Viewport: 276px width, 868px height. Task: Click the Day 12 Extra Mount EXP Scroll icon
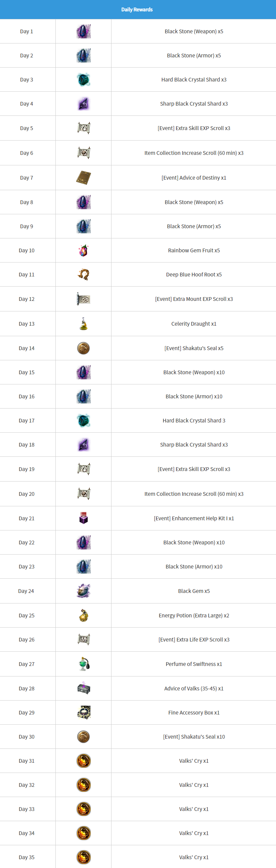pos(83,299)
